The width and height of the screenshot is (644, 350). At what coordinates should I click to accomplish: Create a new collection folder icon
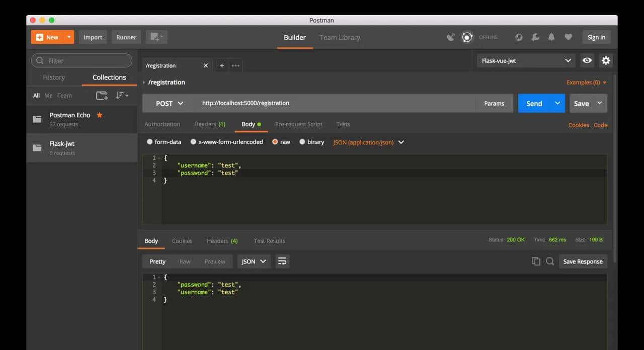tap(102, 96)
